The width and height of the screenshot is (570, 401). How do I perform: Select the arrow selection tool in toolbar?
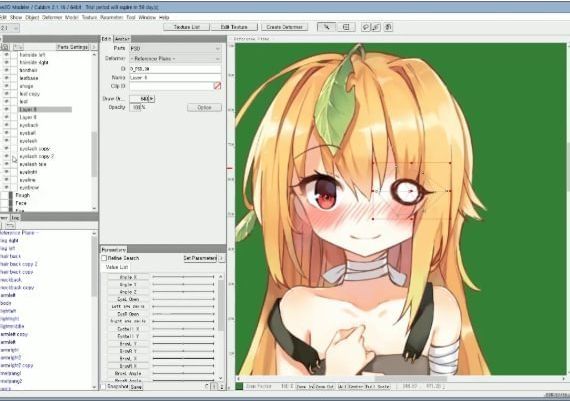326,27
